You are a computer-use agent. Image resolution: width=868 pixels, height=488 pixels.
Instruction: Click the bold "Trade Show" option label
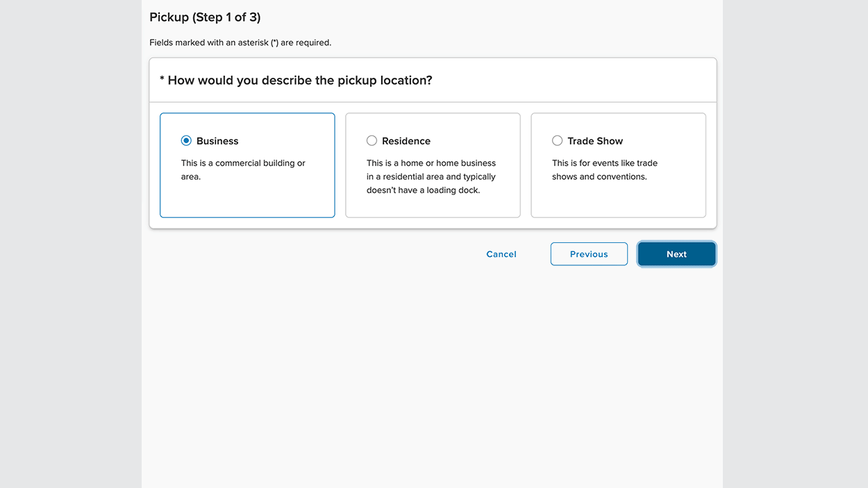point(595,141)
